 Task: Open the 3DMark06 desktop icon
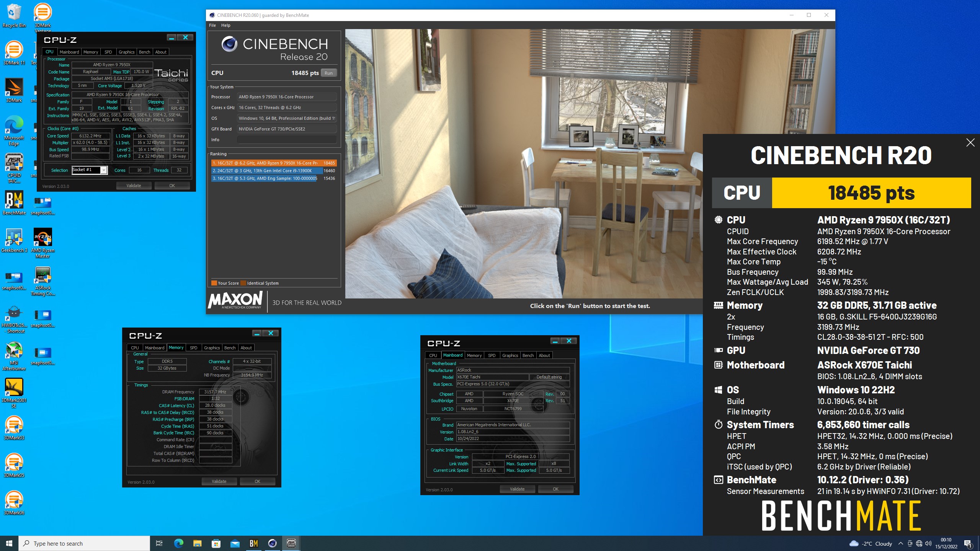tap(14, 503)
